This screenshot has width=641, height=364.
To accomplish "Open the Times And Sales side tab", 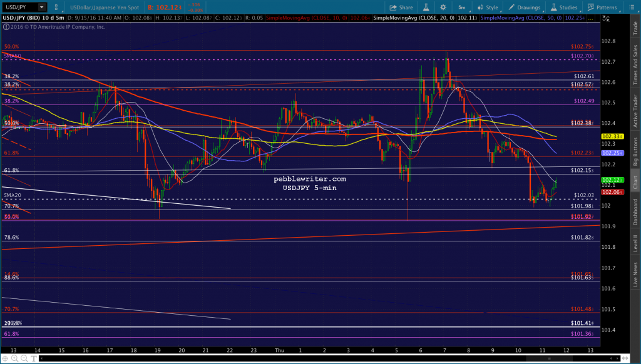I will (635, 65).
